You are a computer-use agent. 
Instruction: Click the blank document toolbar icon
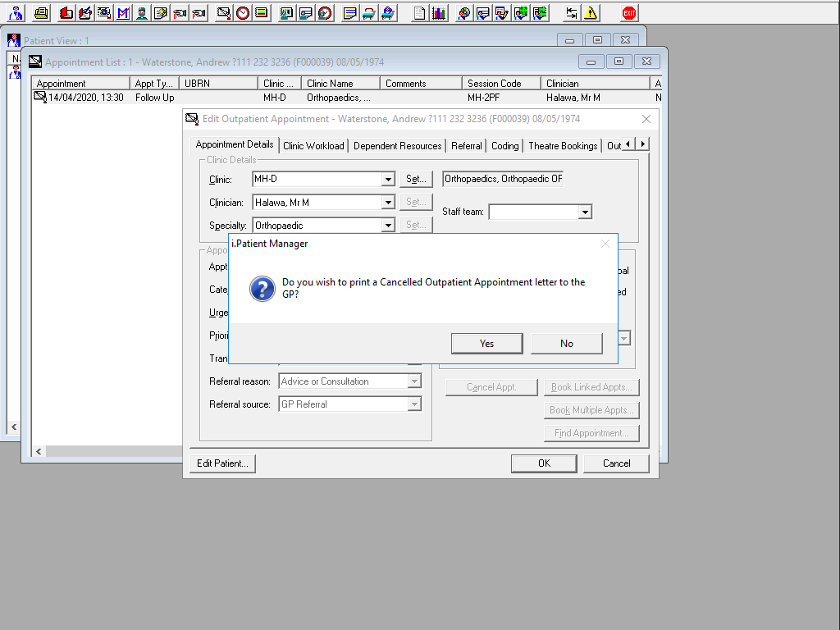click(x=419, y=13)
